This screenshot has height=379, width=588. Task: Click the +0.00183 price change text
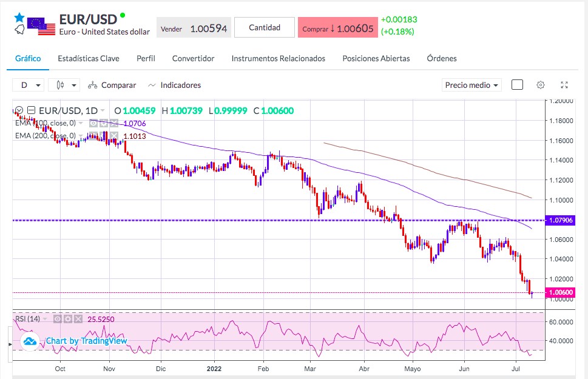pyautogui.click(x=399, y=19)
